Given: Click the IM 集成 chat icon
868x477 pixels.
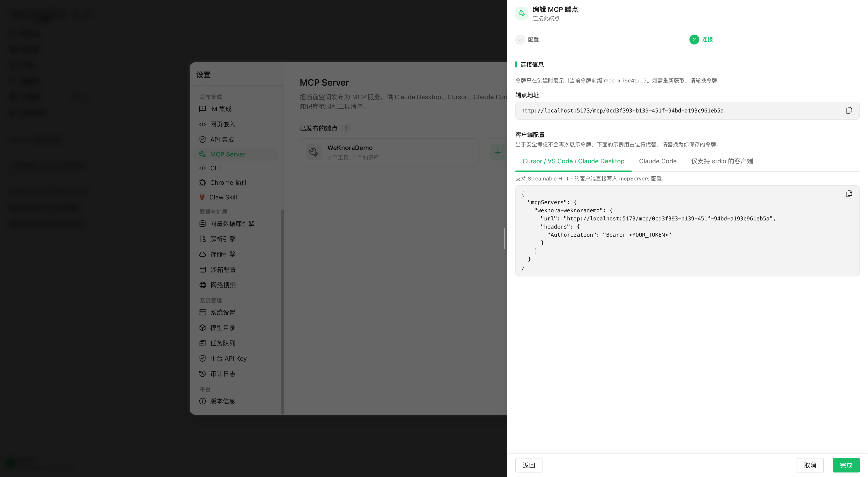Looking at the screenshot, I should 203,109.
